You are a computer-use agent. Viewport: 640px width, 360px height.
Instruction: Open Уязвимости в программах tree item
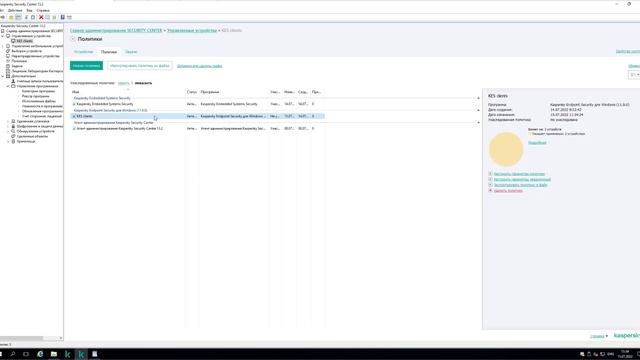42,106
